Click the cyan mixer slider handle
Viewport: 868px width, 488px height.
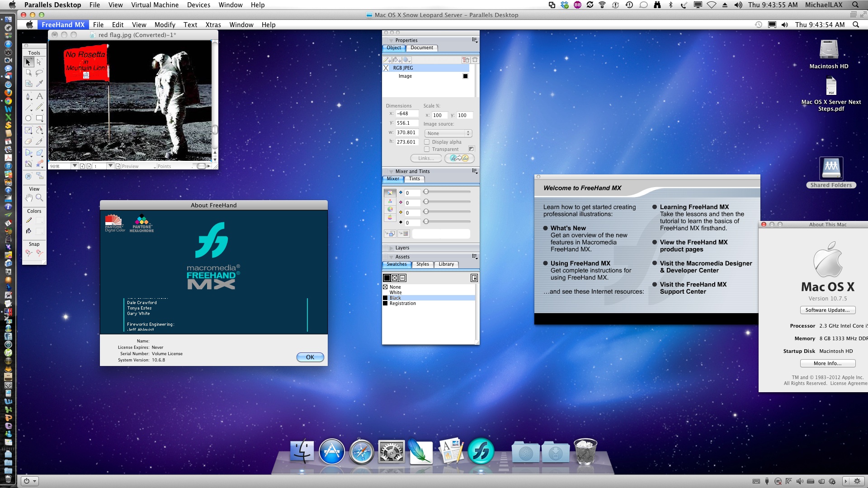(x=426, y=192)
